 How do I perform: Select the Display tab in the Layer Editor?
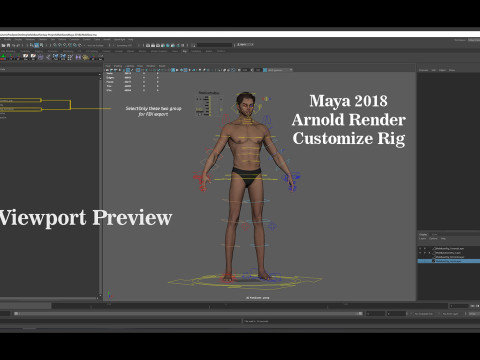click(423, 234)
